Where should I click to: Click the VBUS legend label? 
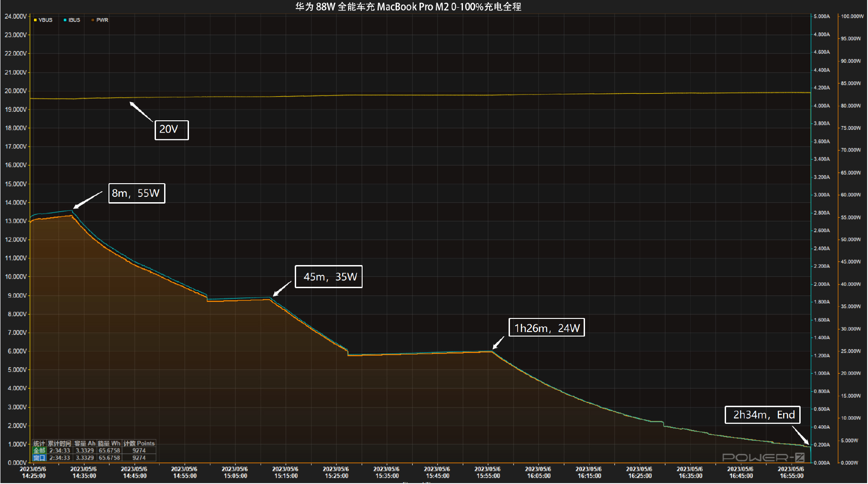tap(45, 20)
